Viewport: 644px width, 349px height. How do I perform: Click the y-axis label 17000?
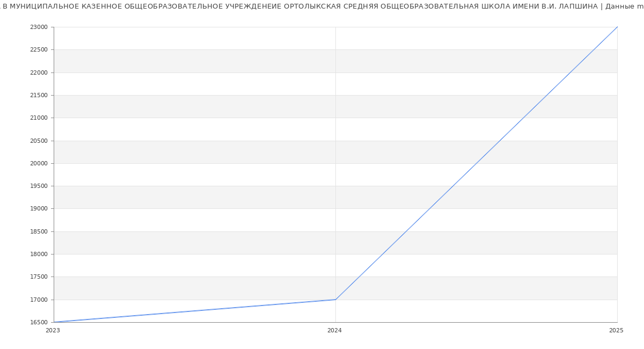tap(39, 300)
